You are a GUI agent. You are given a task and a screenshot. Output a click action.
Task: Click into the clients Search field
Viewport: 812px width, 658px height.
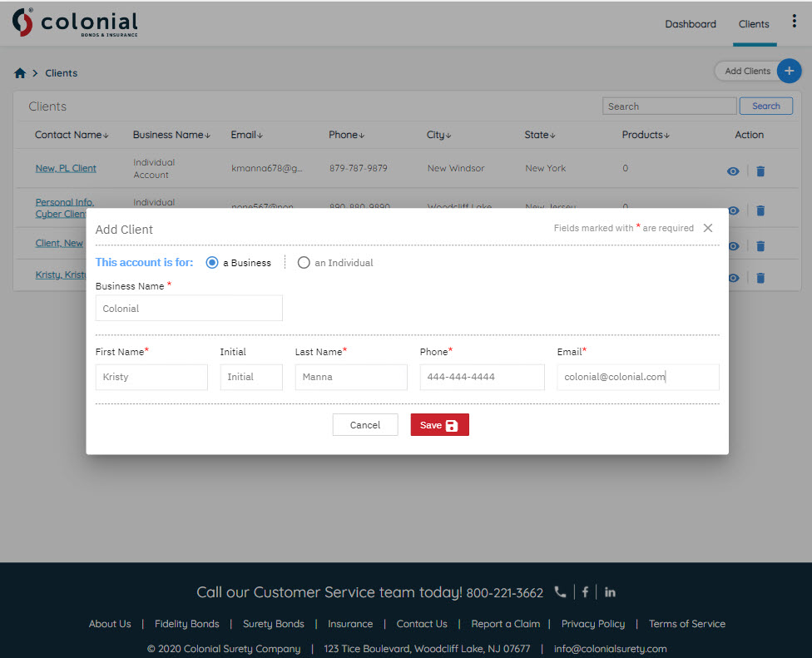coord(669,106)
